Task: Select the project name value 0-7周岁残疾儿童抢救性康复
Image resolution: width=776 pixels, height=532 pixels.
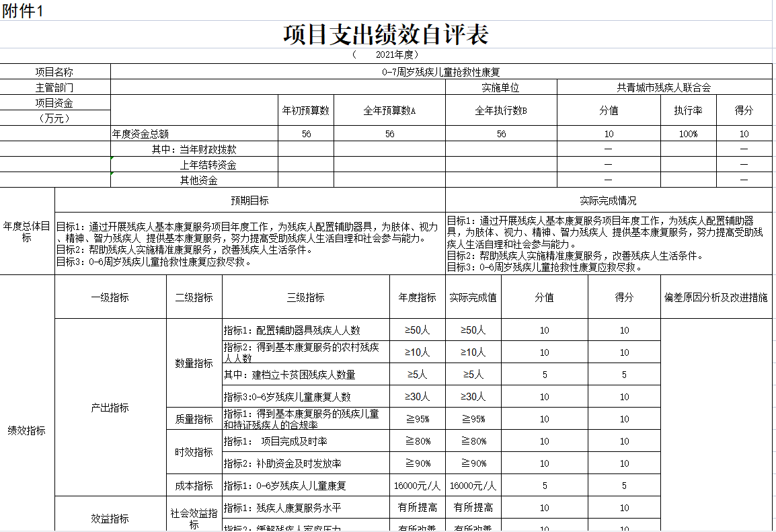Action: click(x=441, y=72)
